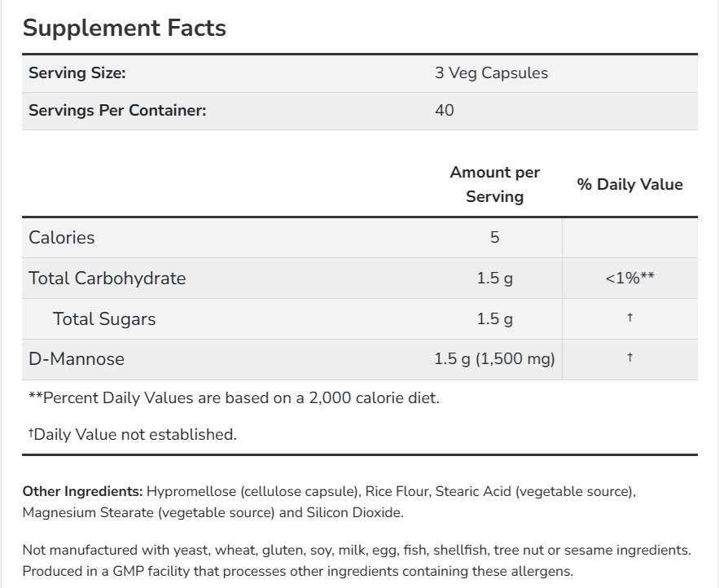Click the dagger symbol in D-Mannose row
719x588 pixels.
pyautogui.click(x=629, y=358)
